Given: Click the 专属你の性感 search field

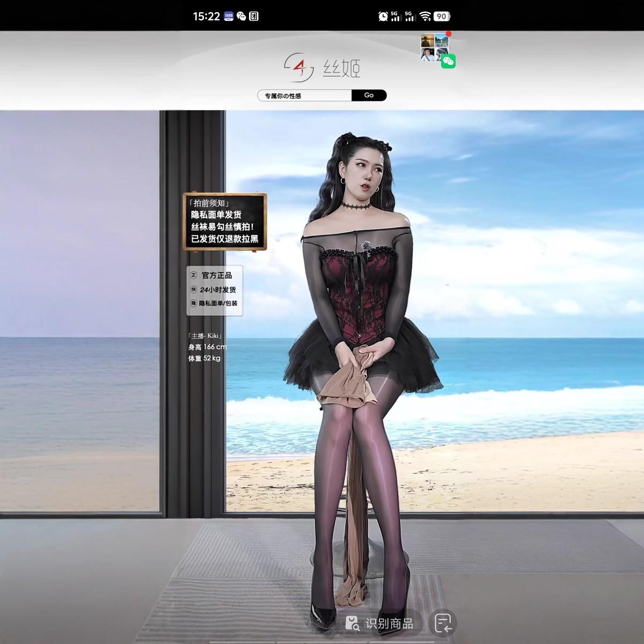Looking at the screenshot, I should coord(305,96).
